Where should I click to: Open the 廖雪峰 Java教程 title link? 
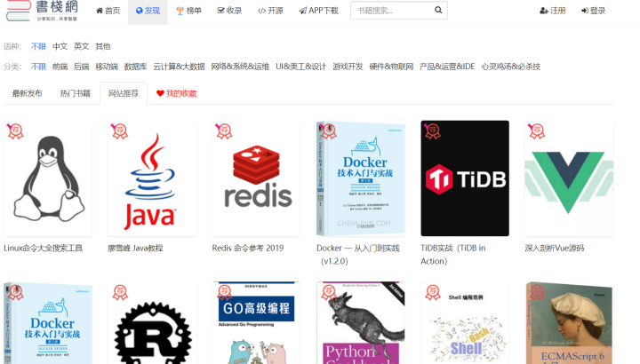135,248
